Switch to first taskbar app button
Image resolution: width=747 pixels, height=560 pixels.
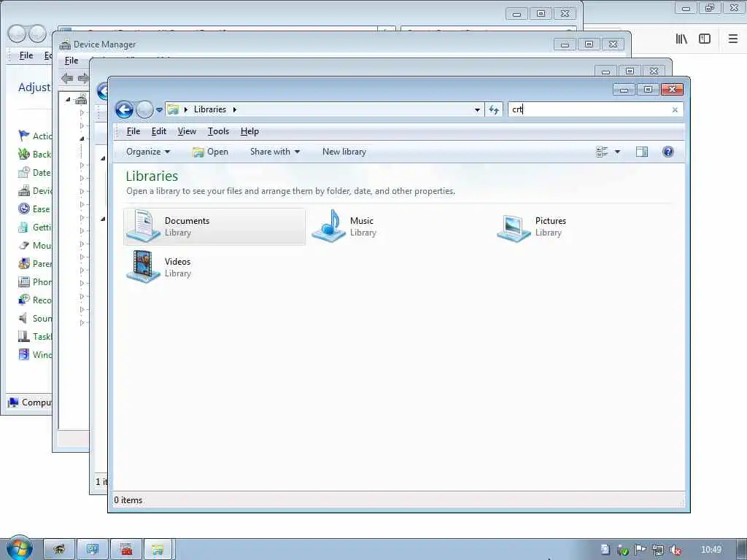coord(59,550)
